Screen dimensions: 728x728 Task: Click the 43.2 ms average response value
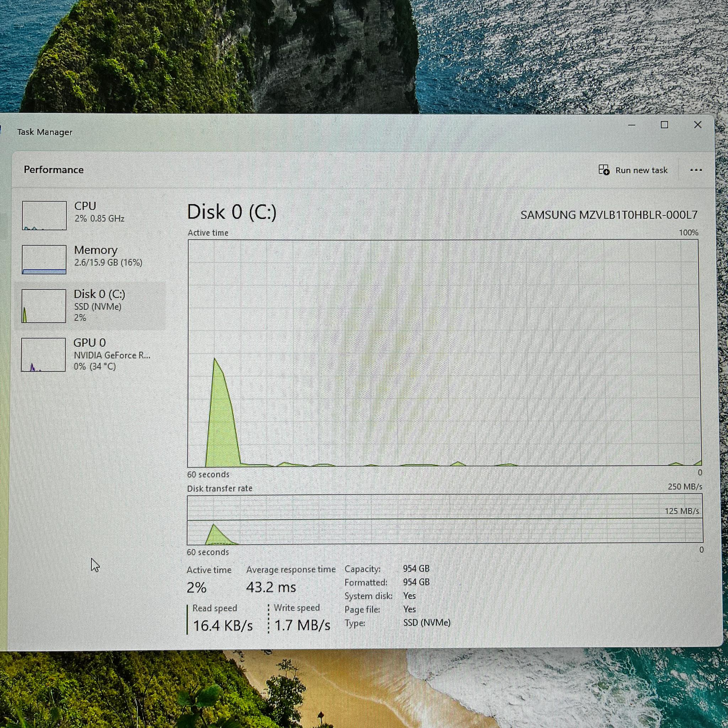(271, 587)
